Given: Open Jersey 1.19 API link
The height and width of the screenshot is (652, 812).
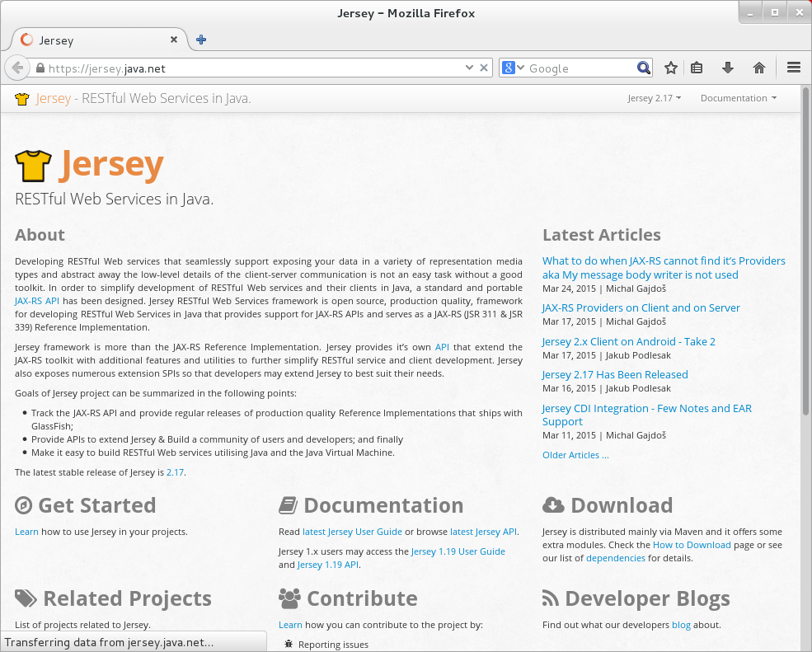Looking at the screenshot, I should tap(328, 565).
